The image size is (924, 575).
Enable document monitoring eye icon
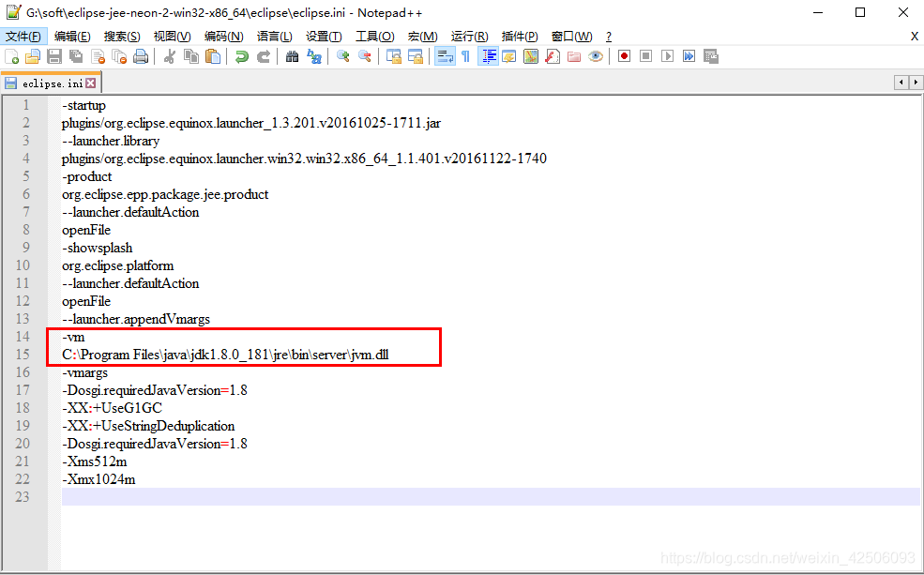(597, 56)
